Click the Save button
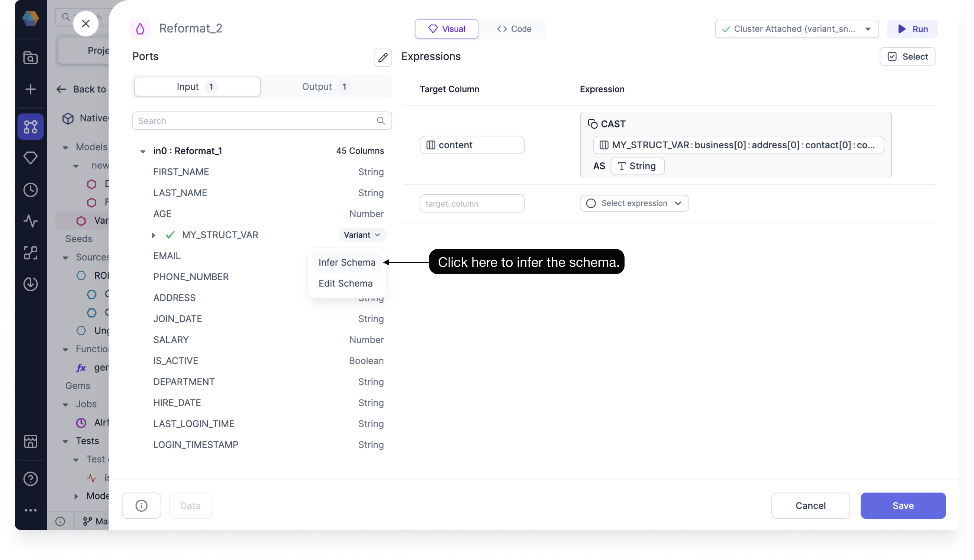Screen dimensions: 974x560 pyautogui.click(x=903, y=505)
